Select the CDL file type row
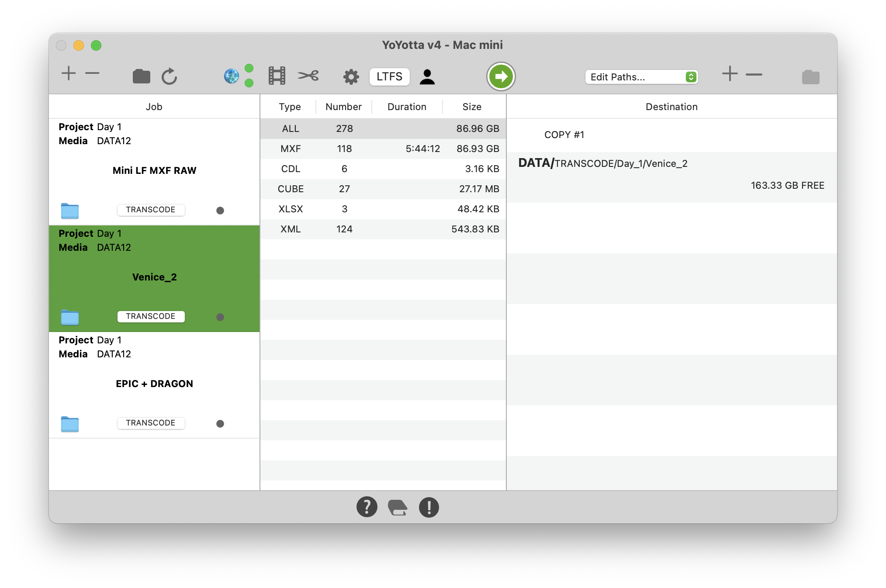Viewport: 886px width, 588px height. [383, 169]
